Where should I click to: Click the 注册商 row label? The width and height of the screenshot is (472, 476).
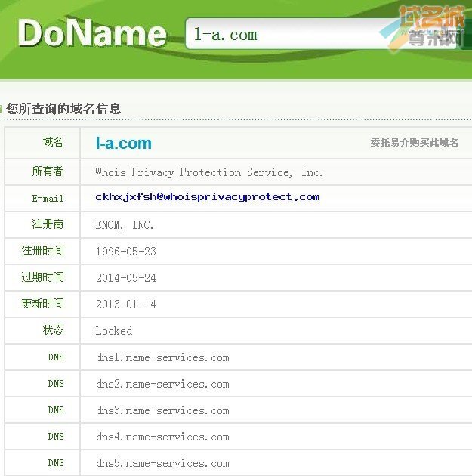click(48, 224)
